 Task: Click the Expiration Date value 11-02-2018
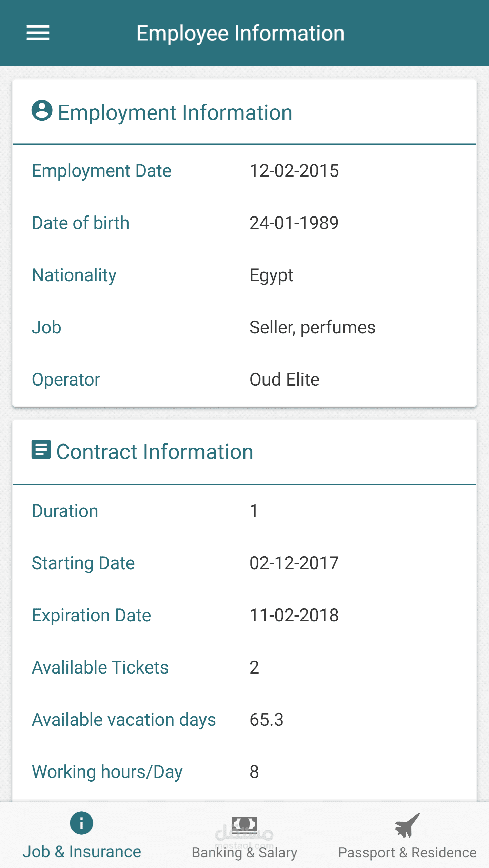coord(294,615)
